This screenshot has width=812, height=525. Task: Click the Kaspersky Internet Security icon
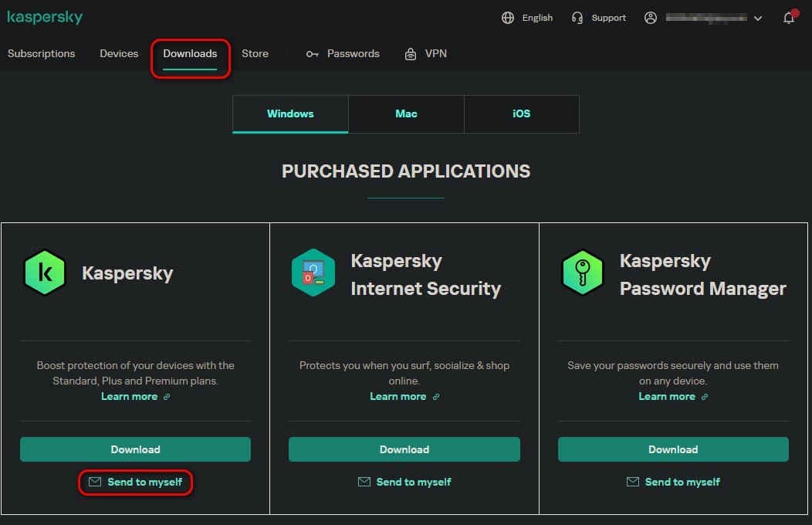313,273
